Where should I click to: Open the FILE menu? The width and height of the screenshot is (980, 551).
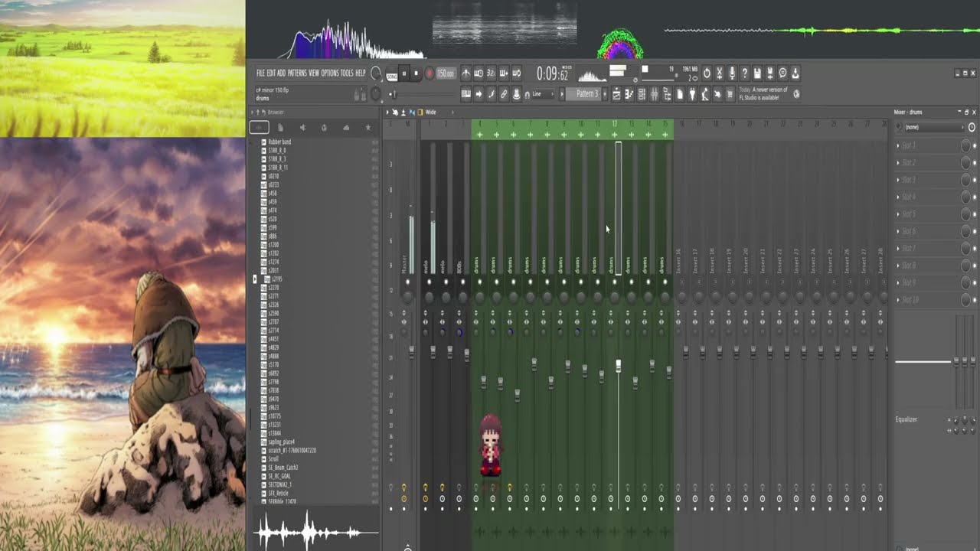(x=261, y=73)
